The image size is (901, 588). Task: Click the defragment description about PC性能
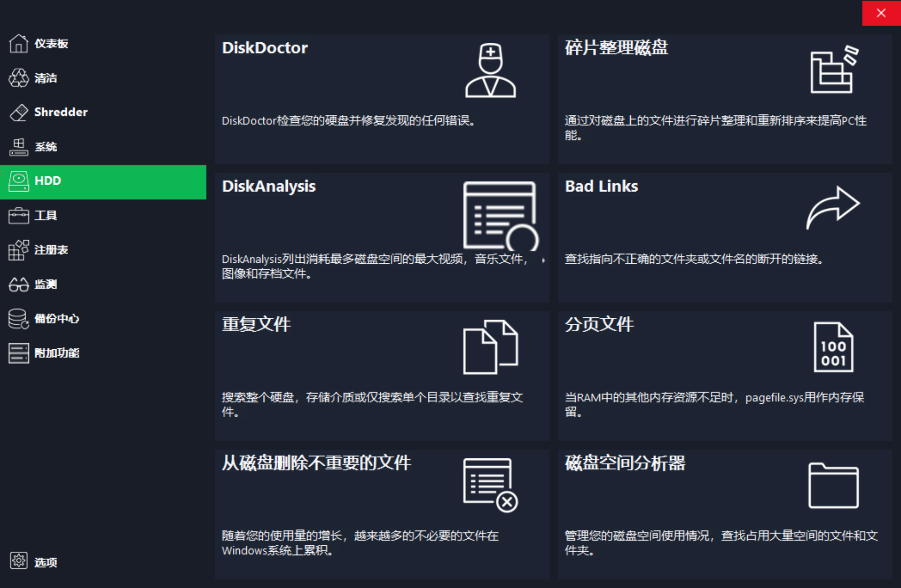[x=715, y=128]
